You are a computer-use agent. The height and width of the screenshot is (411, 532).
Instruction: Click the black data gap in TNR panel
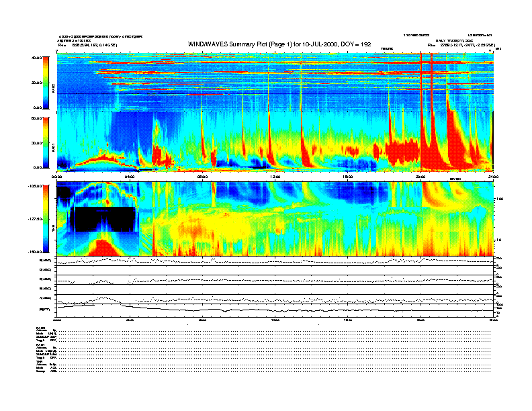coord(105,220)
